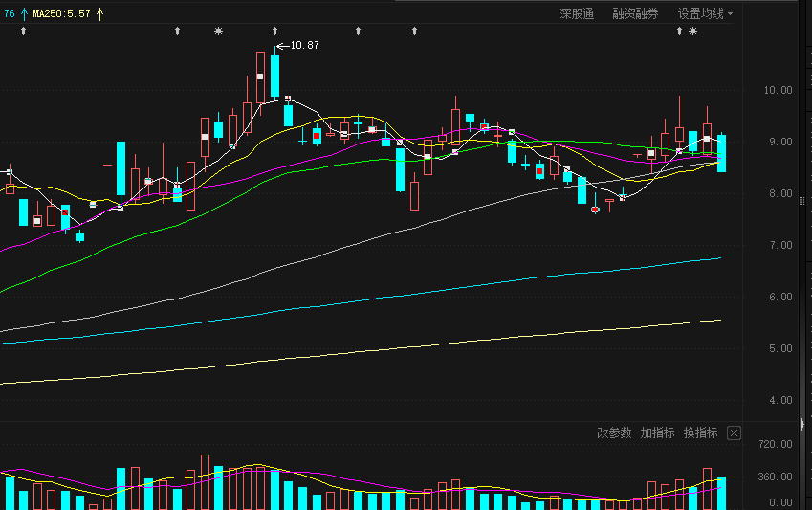Expand the 设置均线 dropdown

(705, 14)
